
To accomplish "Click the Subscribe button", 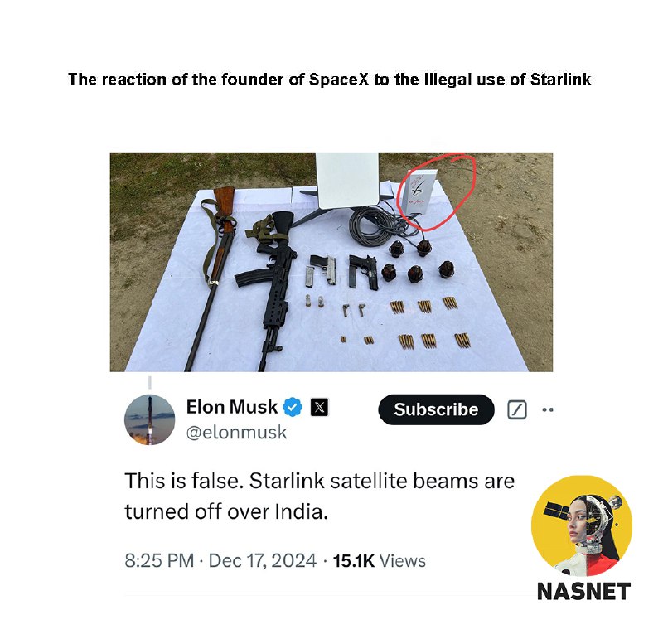I will [x=436, y=409].
